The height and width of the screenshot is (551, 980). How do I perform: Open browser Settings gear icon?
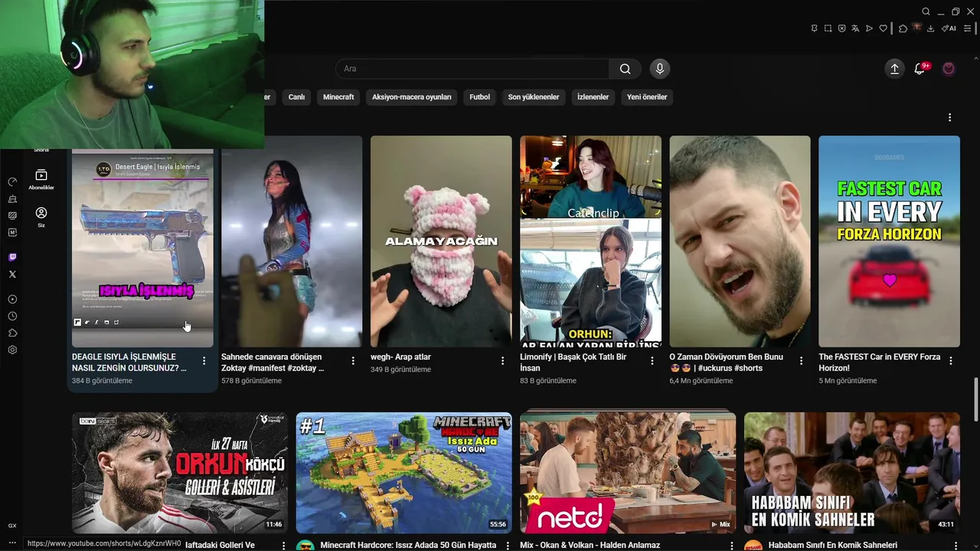tap(12, 350)
